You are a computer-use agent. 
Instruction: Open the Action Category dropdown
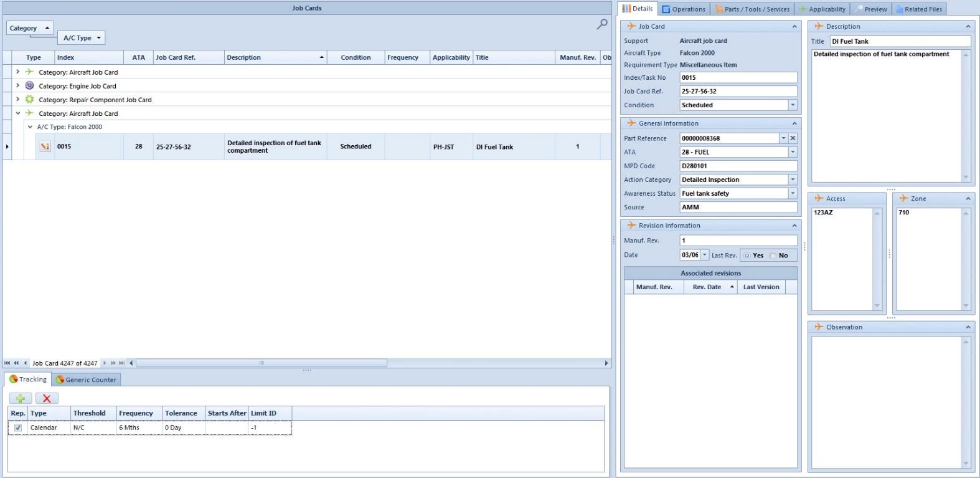tap(793, 179)
